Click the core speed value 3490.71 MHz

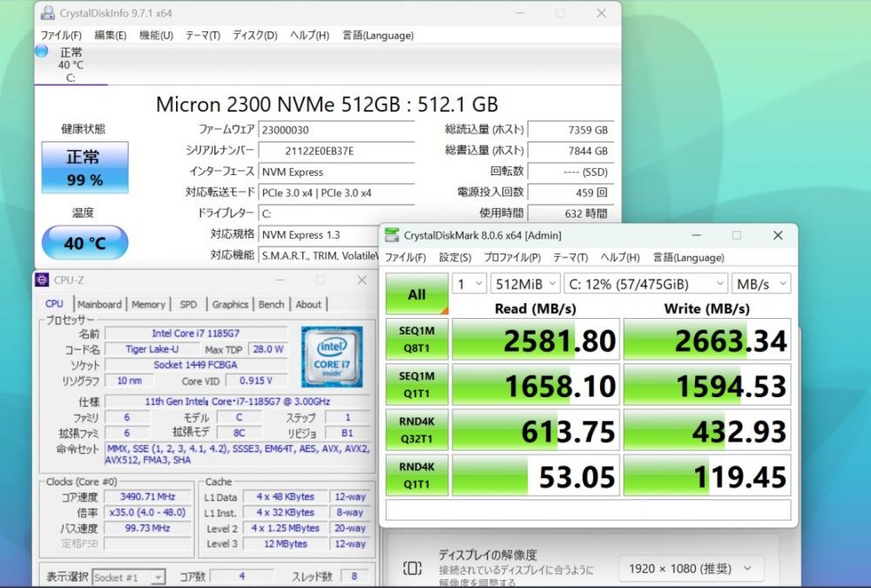point(147,497)
